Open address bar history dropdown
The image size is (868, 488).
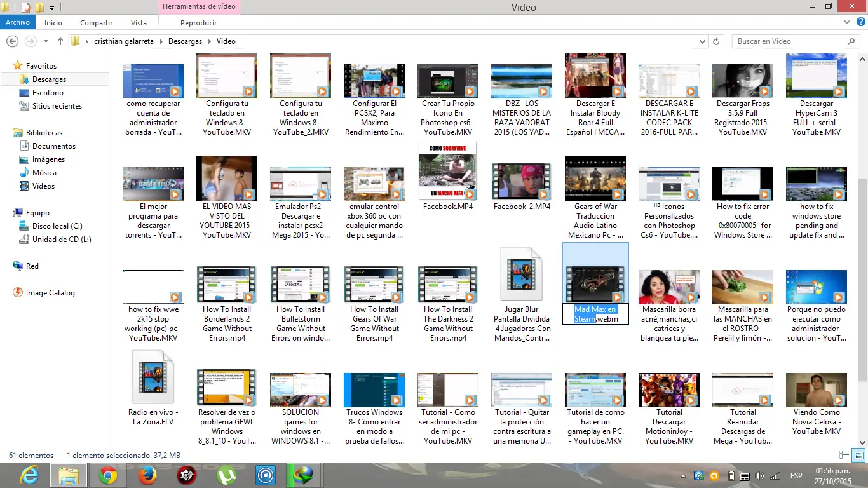702,41
